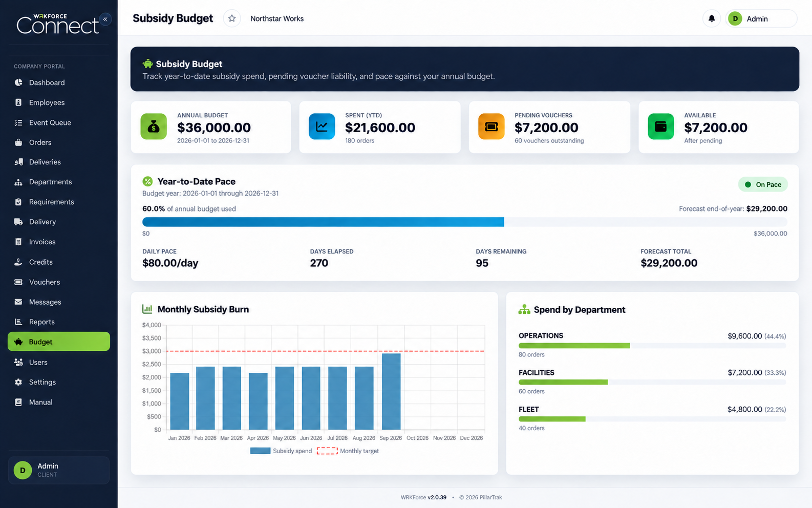
Task: Click the Jan 2026 bar in chart
Action: pos(180,401)
